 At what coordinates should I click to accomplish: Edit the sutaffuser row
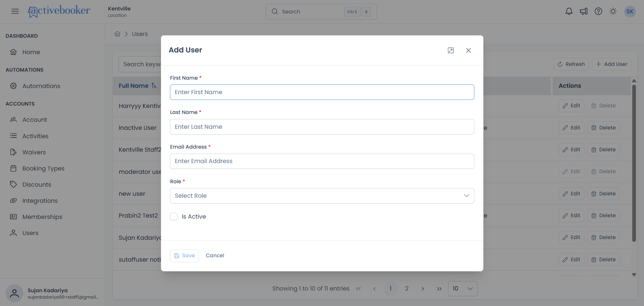point(571,260)
